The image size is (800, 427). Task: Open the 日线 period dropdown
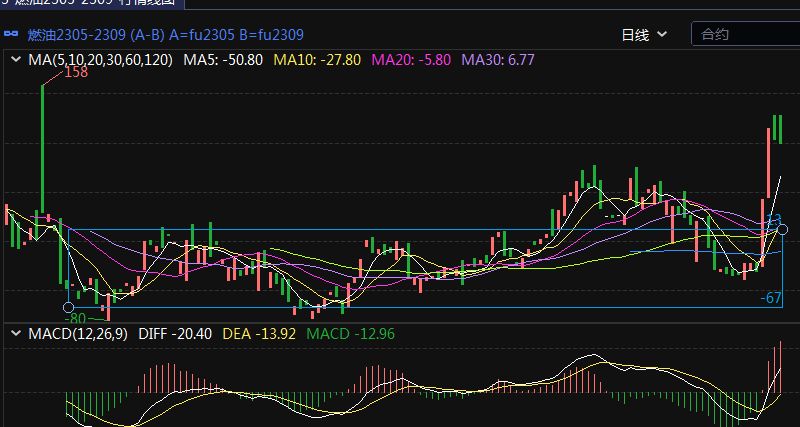point(644,35)
